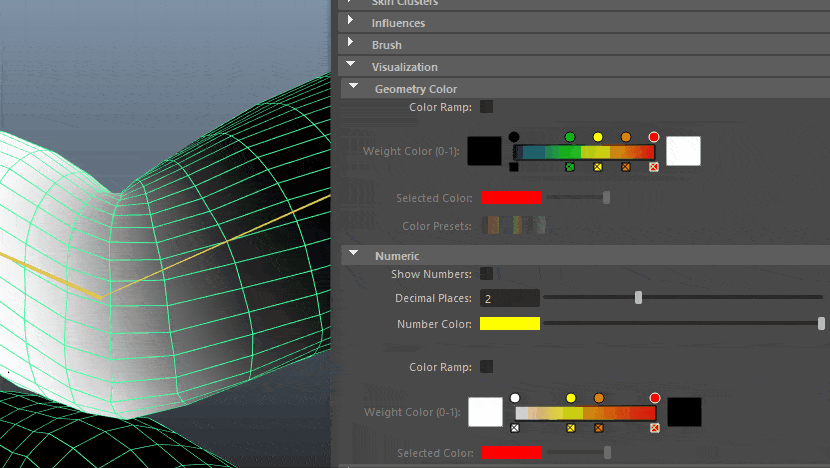
Task: Delete the red ramp point in Geometry Color
Action: [654, 167]
